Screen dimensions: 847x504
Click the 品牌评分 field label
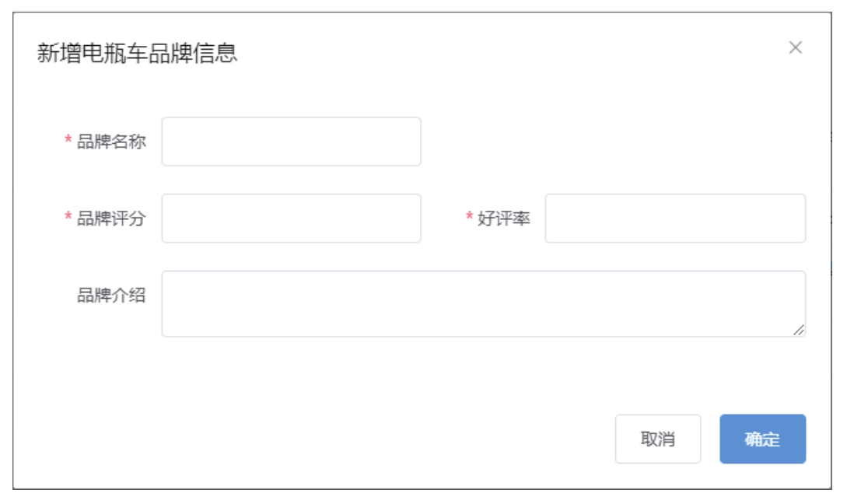pyautogui.click(x=111, y=219)
